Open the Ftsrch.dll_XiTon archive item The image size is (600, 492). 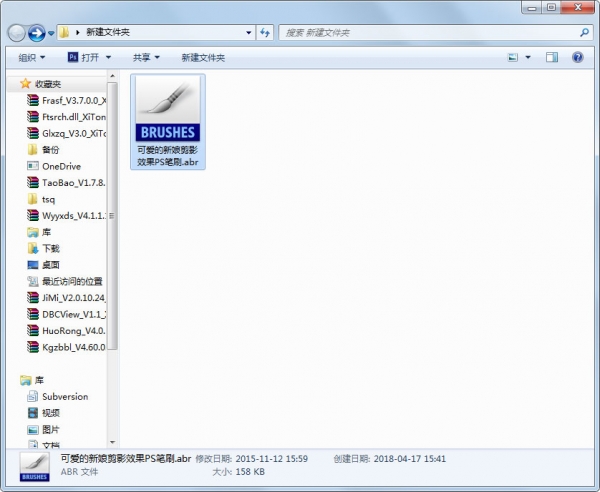[x=67, y=117]
